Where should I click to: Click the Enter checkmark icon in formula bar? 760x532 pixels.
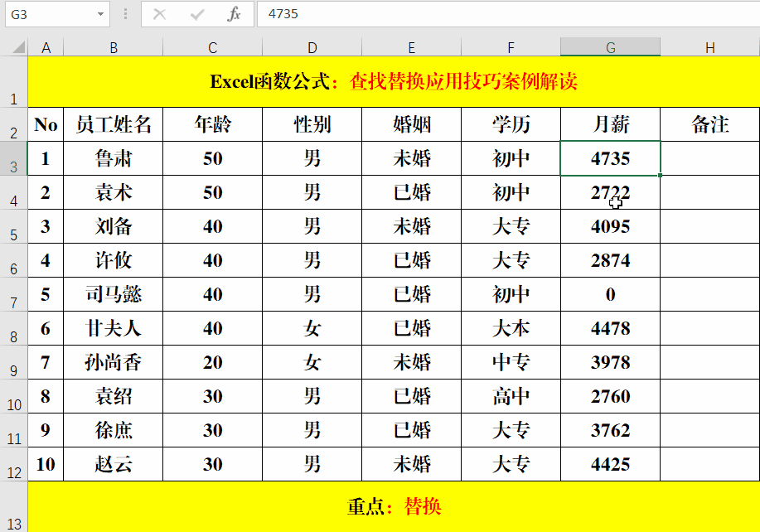click(196, 14)
